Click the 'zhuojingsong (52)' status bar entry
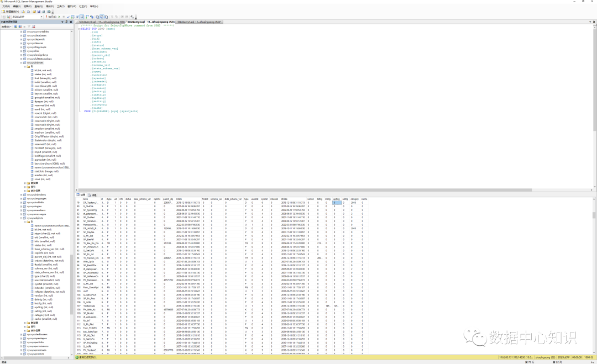597x364 pixels. pyautogui.click(x=545, y=357)
